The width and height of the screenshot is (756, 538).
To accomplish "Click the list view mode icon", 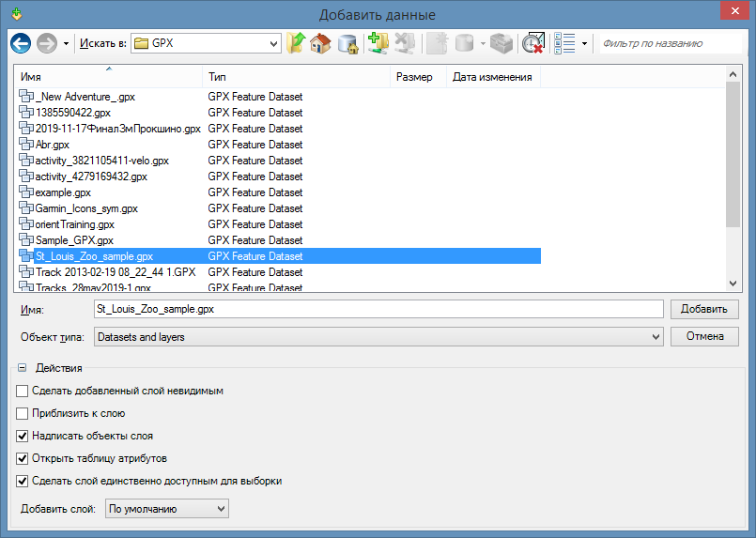I will tap(564, 43).
